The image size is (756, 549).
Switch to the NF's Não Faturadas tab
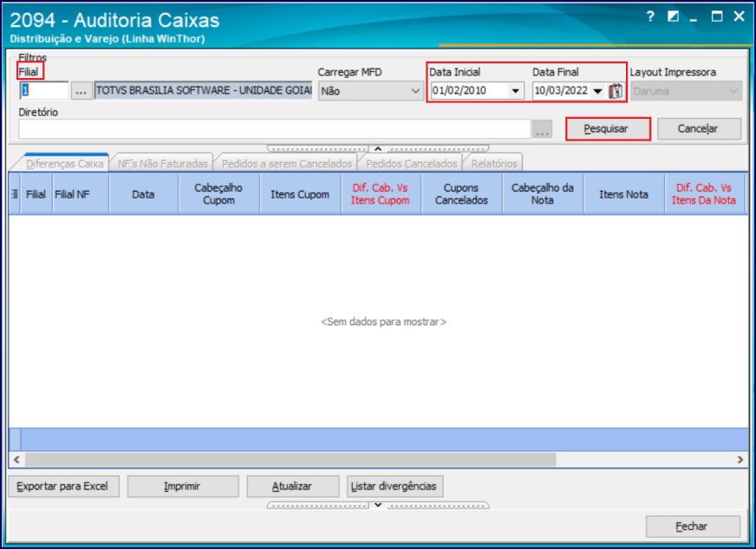tap(162, 164)
